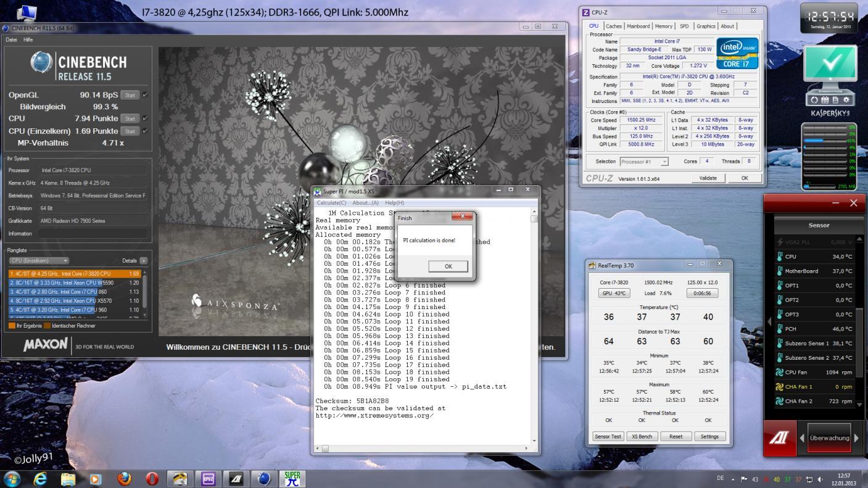The width and height of the screenshot is (868, 488).
Task: Open Help(H) menu in Super PI
Action: click(394, 203)
